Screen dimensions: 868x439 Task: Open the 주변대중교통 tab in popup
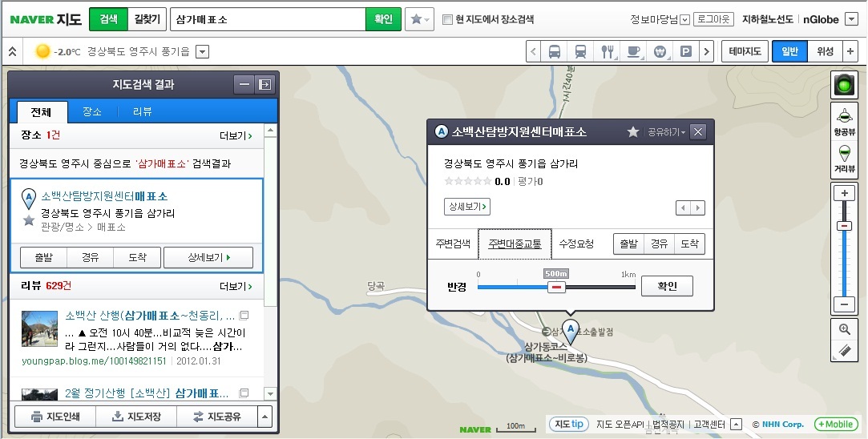515,244
